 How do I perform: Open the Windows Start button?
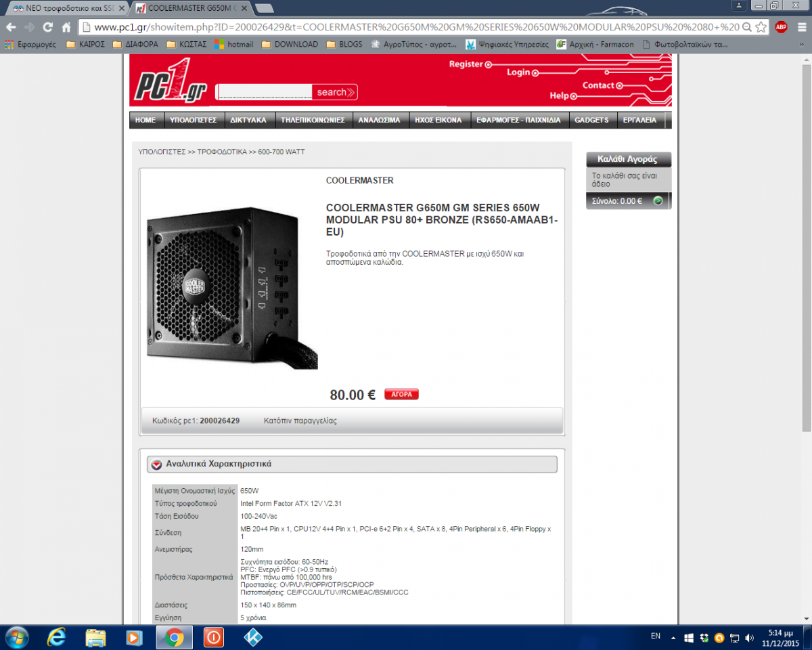pos(16,638)
